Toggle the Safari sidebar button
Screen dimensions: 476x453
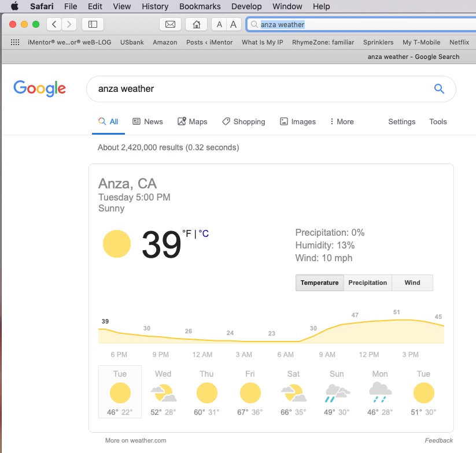[x=93, y=24]
